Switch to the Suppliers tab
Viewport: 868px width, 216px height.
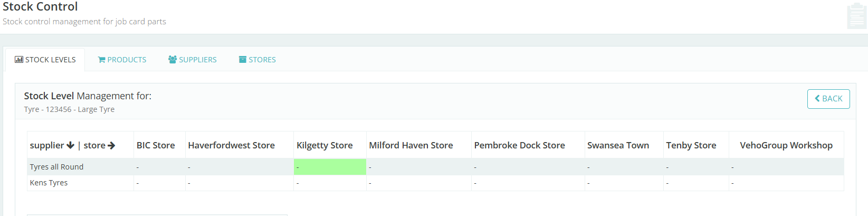tap(193, 60)
